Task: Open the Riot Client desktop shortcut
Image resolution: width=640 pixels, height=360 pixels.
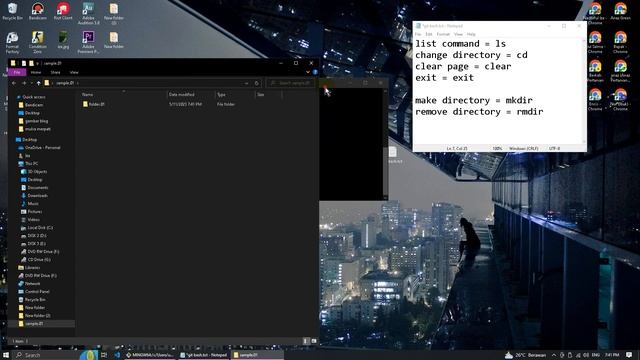Action: pos(63,11)
